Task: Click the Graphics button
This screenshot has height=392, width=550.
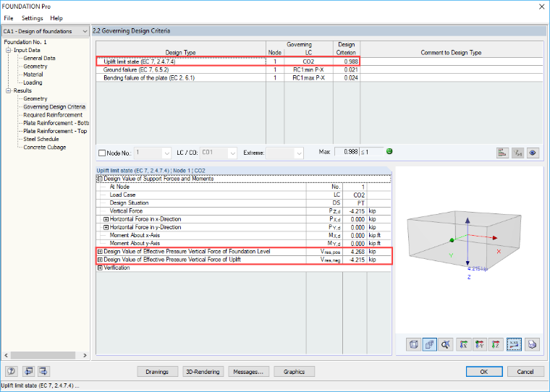Action: [294, 372]
